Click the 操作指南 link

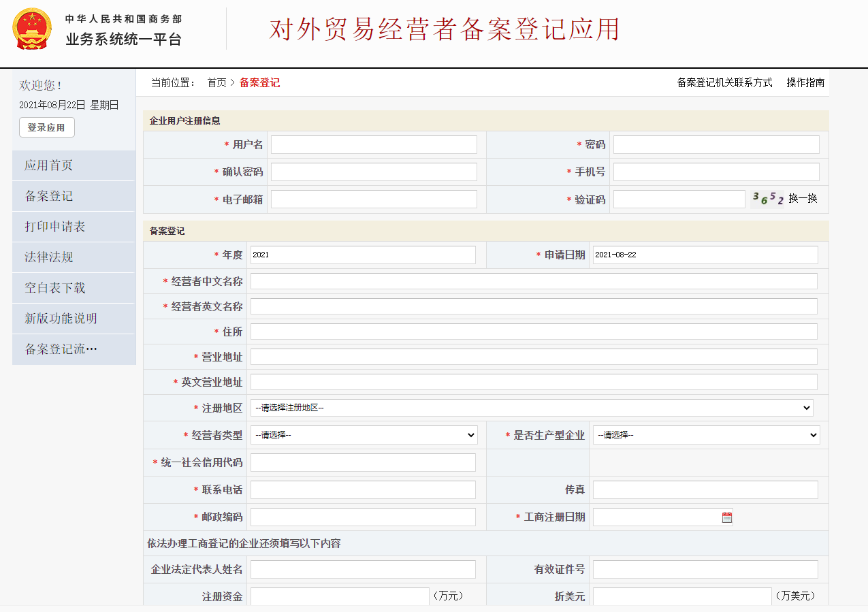coord(805,82)
